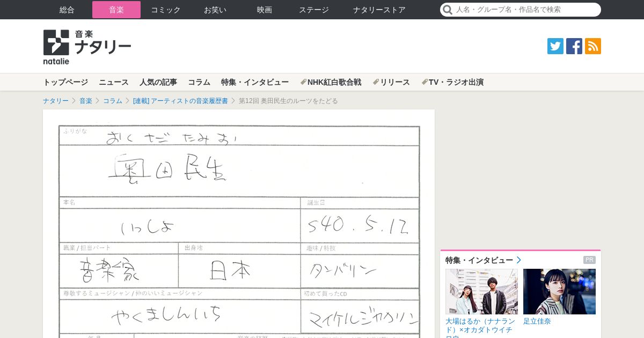644x338 pixels.
Task: Go to the 映画 tab
Action: click(265, 10)
